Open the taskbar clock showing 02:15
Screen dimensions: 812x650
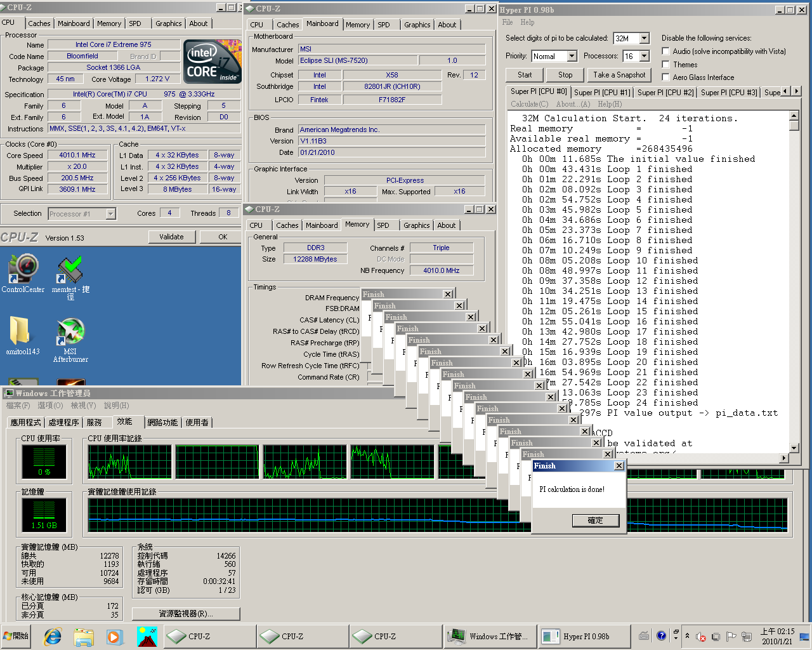tap(777, 636)
